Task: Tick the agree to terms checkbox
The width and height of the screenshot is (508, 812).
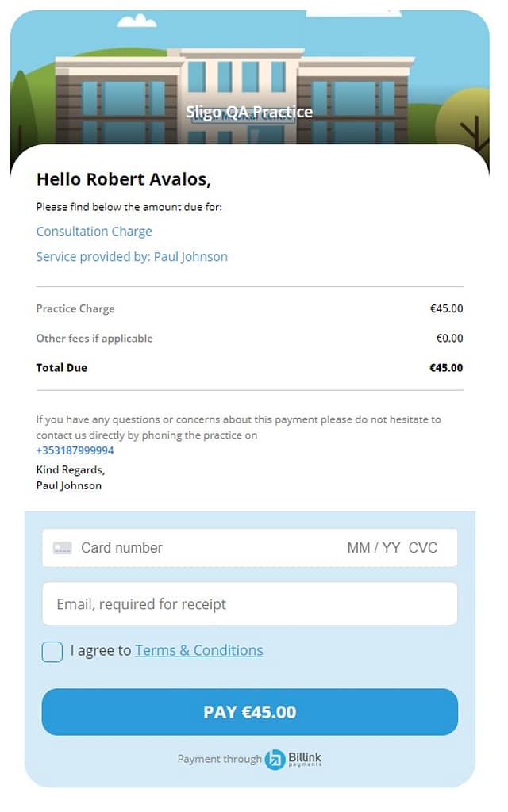Action: 52,651
